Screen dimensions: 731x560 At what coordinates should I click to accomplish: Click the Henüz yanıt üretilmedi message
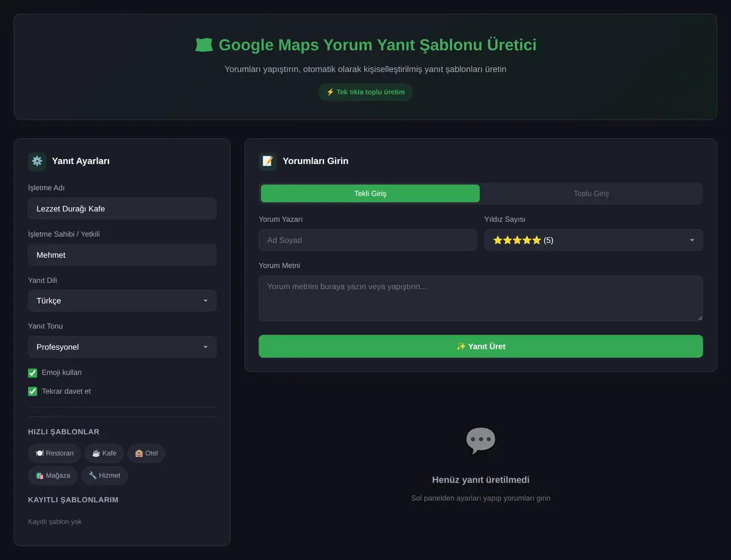click(x=481, y=480)
